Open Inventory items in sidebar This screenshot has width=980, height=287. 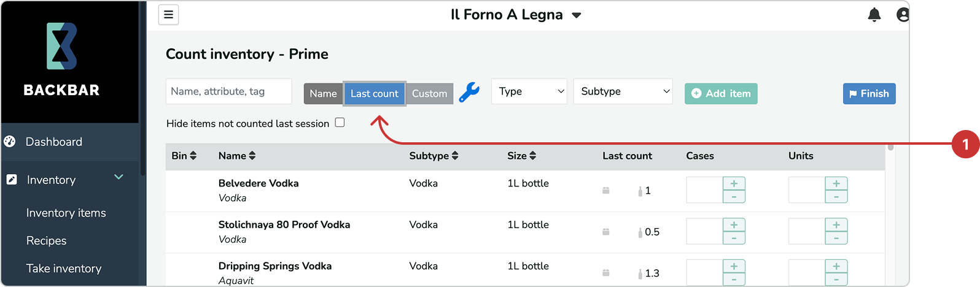click(66, 213)
